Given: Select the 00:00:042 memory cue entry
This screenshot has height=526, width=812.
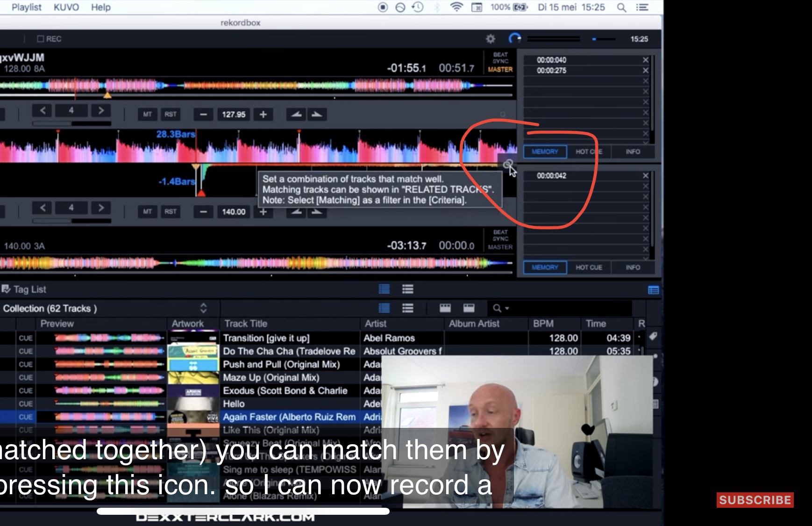Looking at the screenshot, I should [551, 176].
